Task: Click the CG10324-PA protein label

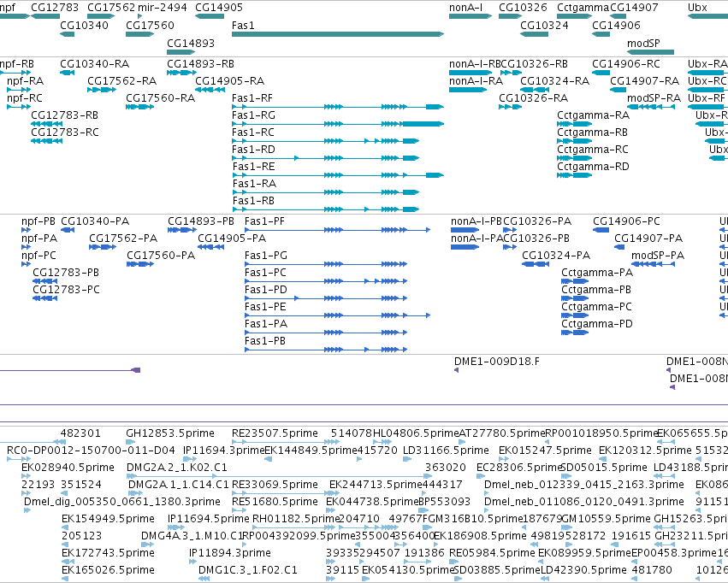Action: point(556,256)
